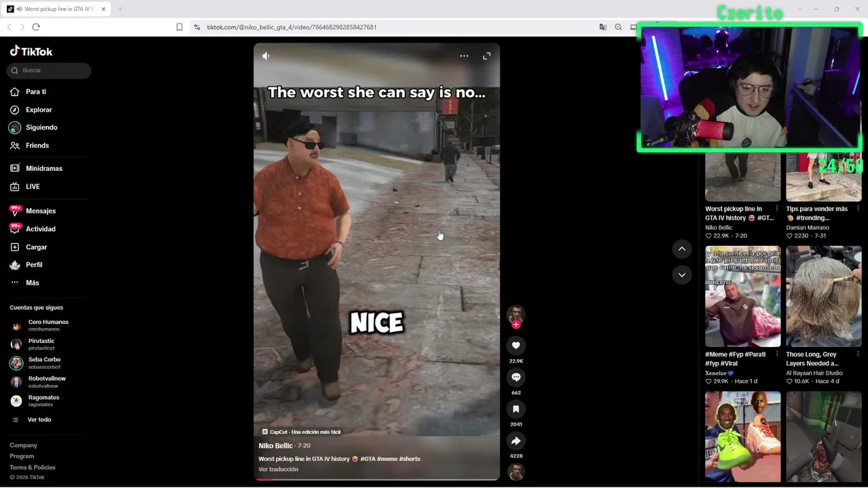This screenshot has height=488, width=868.
Task: Click the #GTA hashtag in the caption
Action: pyautogui.click(x=368, y=459)
